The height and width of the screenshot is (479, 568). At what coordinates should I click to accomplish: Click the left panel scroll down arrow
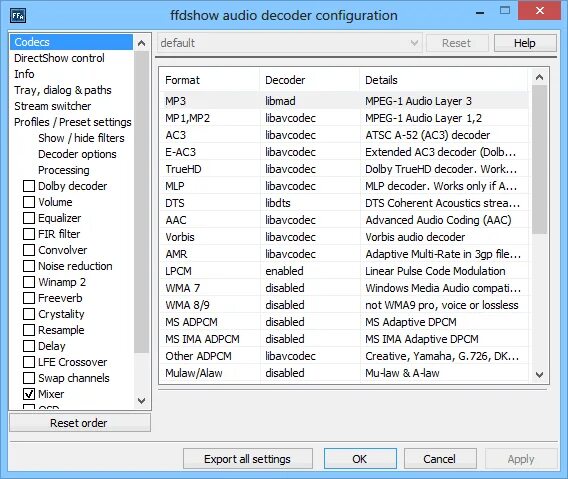tap(142, 400)
